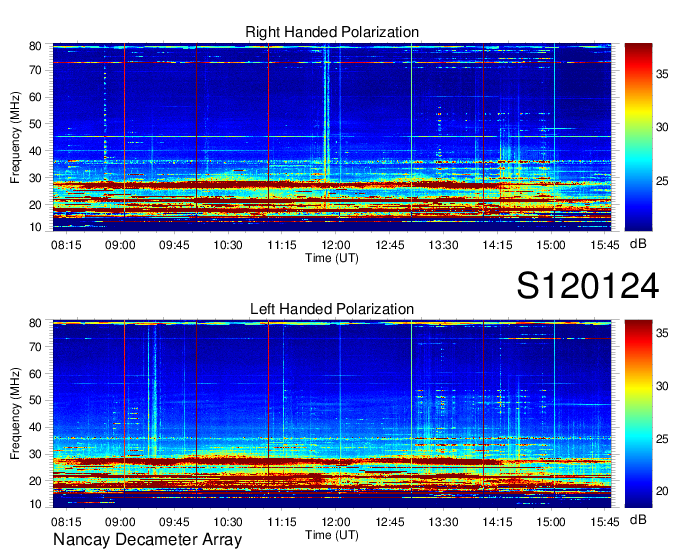Click the 25 dB tick on Left Handed colorbar
The image size is (680, 552).
point(662,439)
